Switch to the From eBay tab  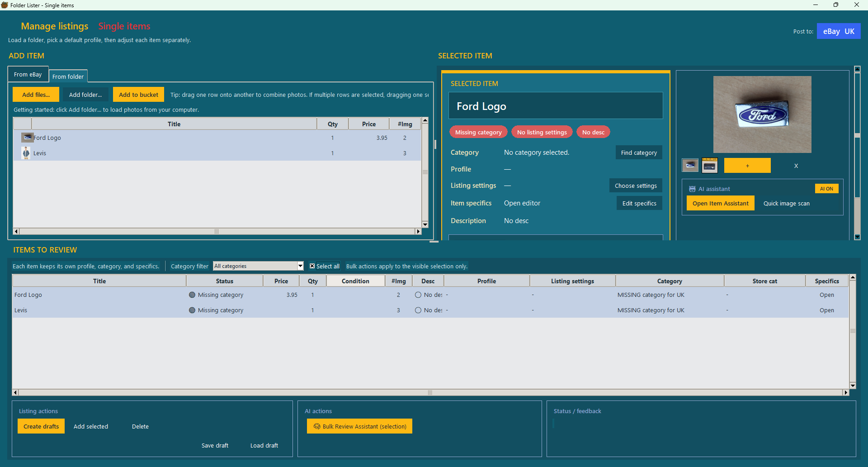click(28, 75)
